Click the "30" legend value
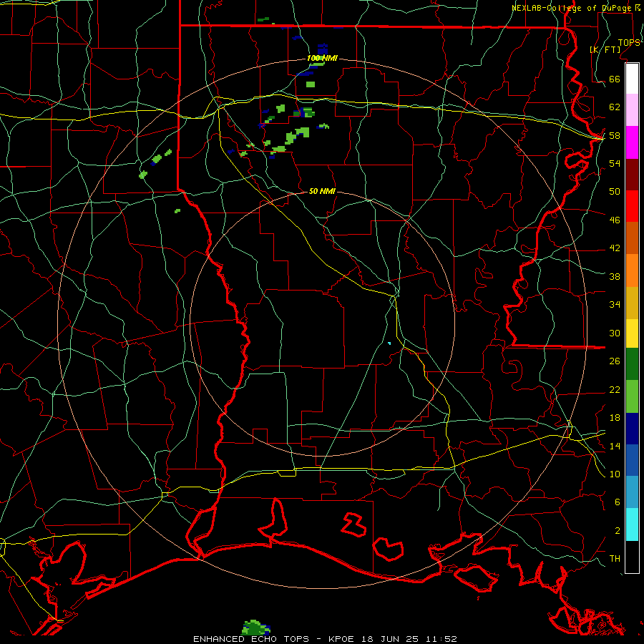This screenshot has height=644, width=644. 615,333
